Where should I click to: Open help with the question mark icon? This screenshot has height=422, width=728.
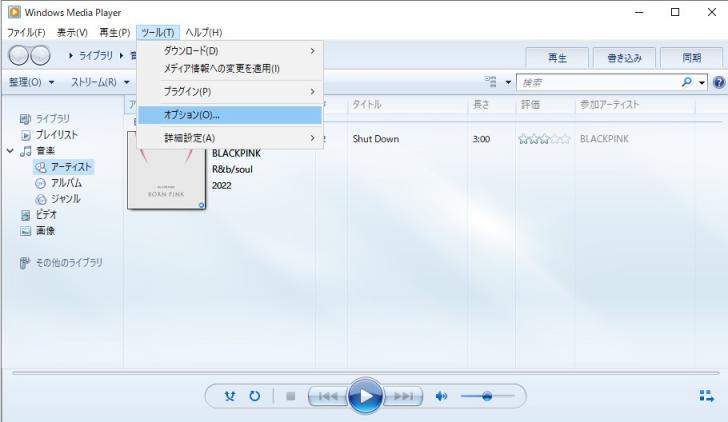[719, 83]
